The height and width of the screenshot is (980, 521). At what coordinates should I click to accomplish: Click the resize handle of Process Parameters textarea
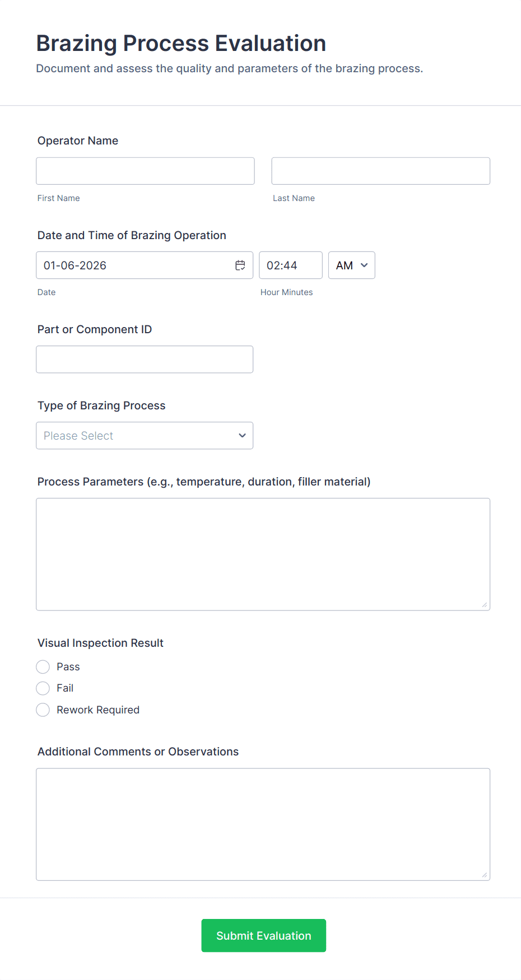point(485,604)
